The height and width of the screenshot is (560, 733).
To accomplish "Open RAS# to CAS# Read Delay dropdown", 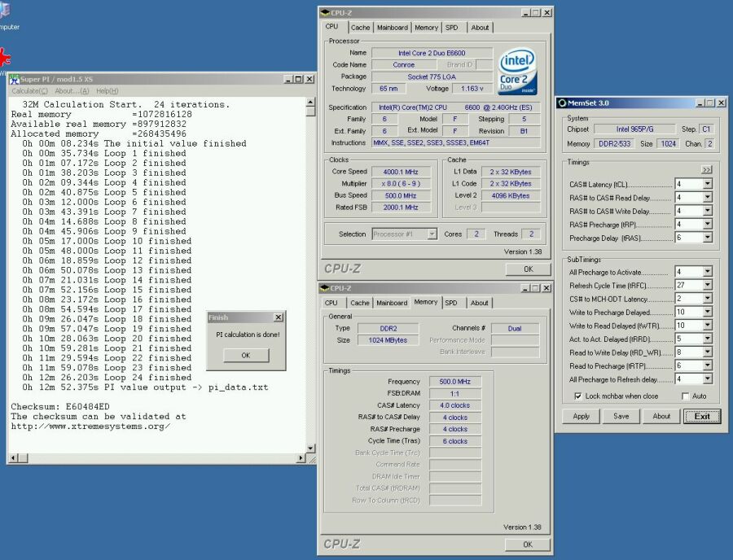I will [707, 198].
